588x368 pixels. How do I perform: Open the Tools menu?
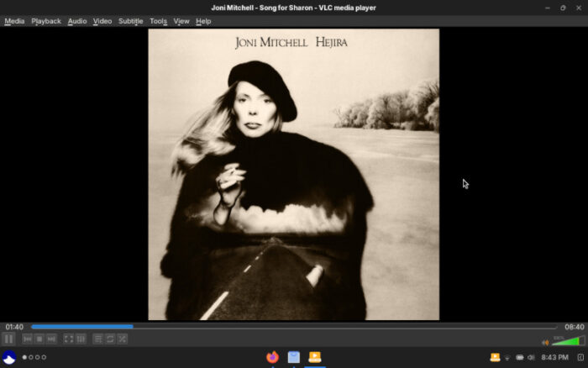[x=158, y=21]
